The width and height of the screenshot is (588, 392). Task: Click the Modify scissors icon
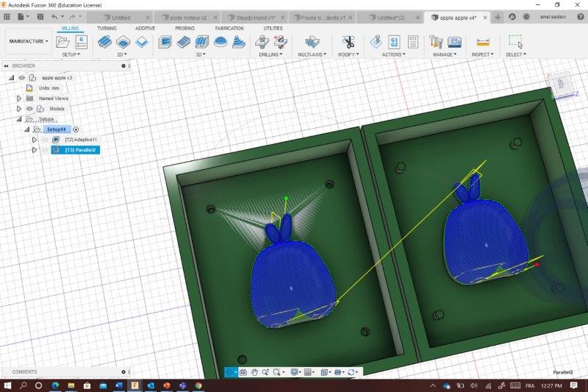point(348,42)
